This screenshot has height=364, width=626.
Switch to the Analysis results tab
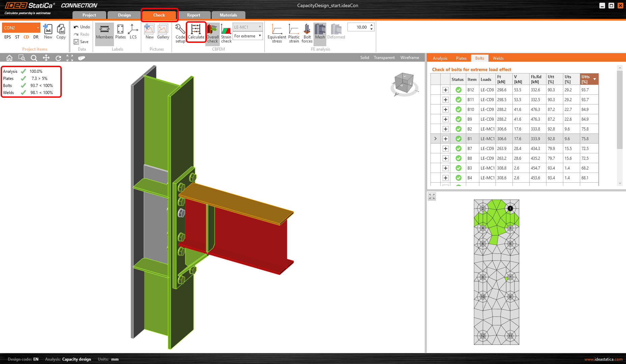(440, 58)
